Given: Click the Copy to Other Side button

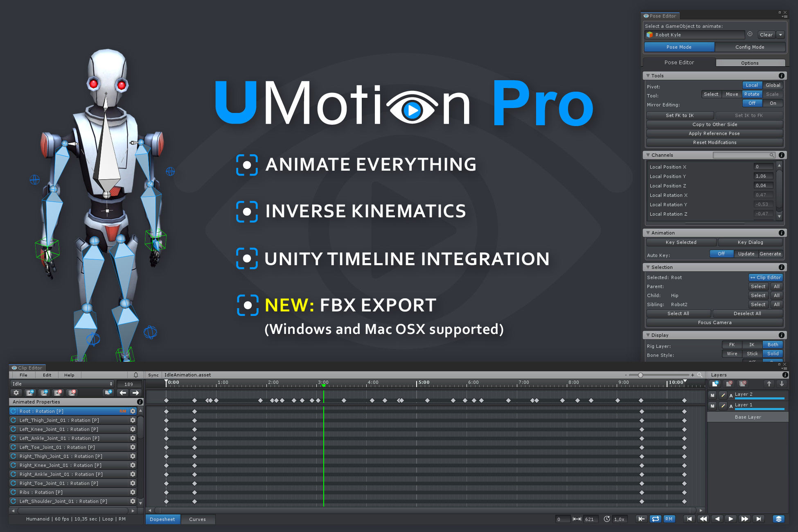Looking at the screenshot, I should 715,124.
